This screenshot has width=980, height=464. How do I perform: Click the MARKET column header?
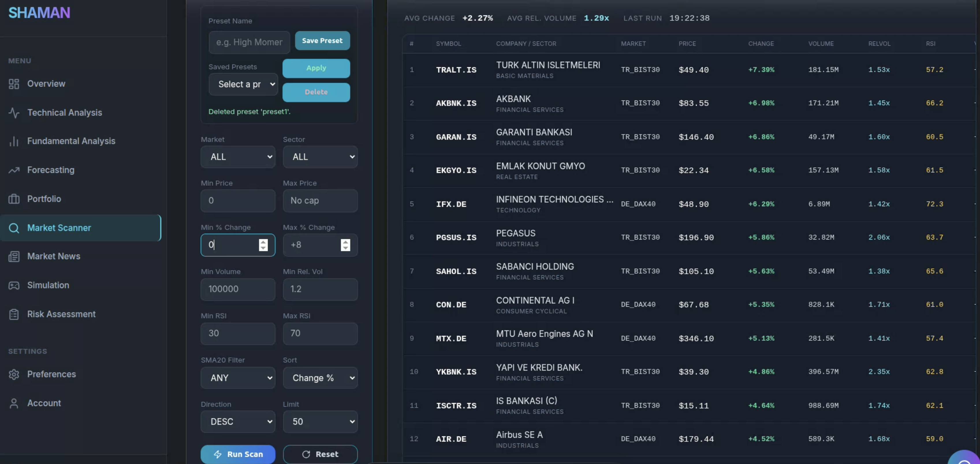(x=633, y=44)
